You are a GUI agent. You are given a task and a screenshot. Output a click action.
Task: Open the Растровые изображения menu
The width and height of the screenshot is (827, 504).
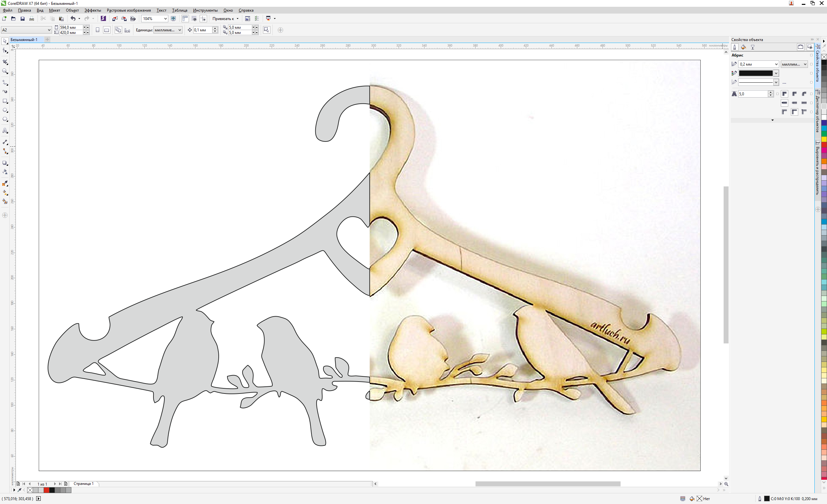(129, 10)
